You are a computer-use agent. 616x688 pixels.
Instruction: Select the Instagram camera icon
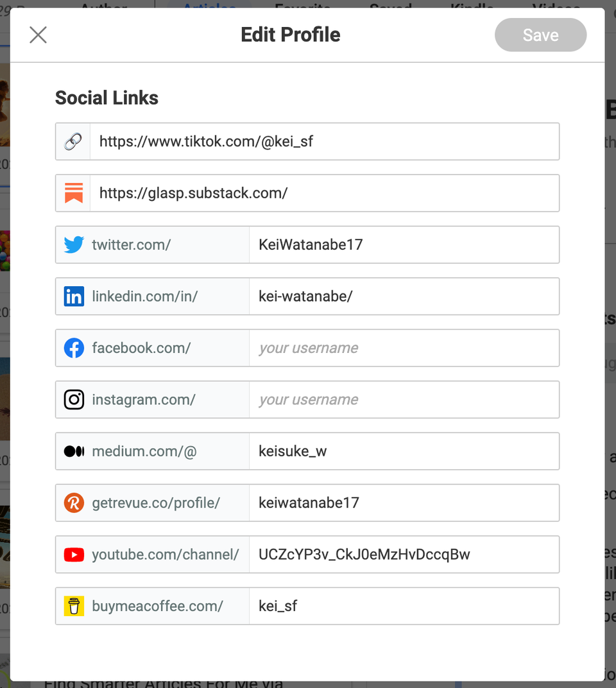(74, 399)
